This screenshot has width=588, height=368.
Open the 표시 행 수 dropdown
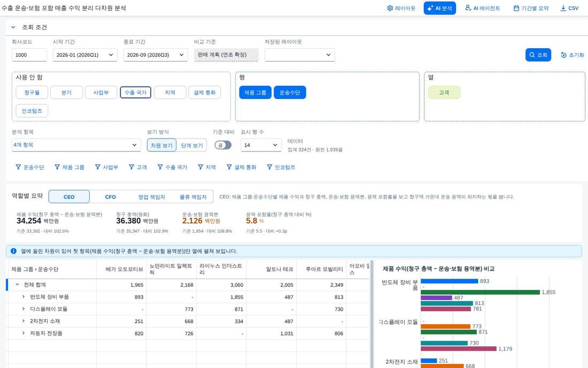pyautogui.click(x=261, y=145)
